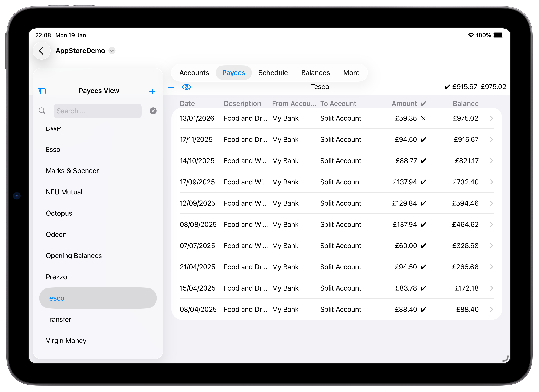
Task: Click the Wi-Fi status icon
Action: click(x=471, y=35)
